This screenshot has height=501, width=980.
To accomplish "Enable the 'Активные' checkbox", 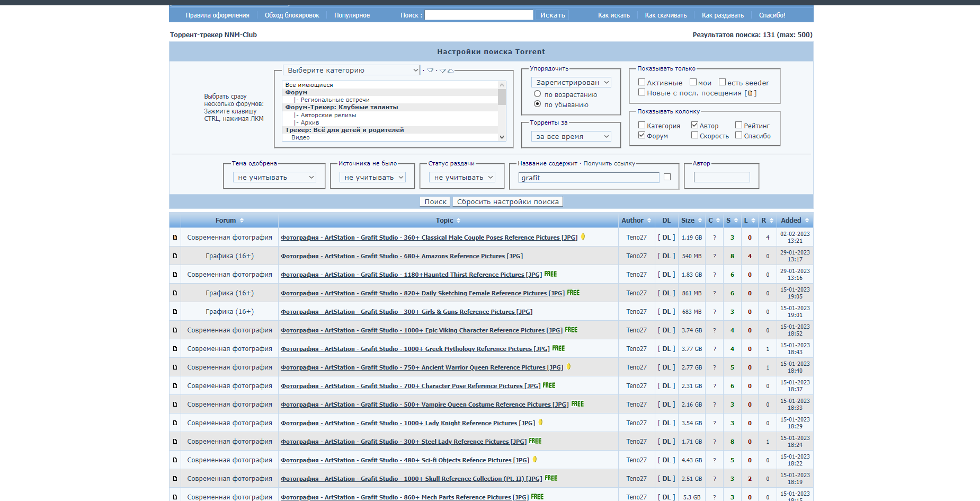I will (x=642, y=82).
